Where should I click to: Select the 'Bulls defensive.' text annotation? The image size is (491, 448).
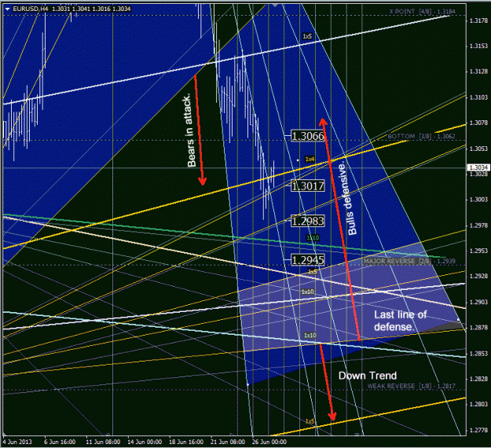347,198
